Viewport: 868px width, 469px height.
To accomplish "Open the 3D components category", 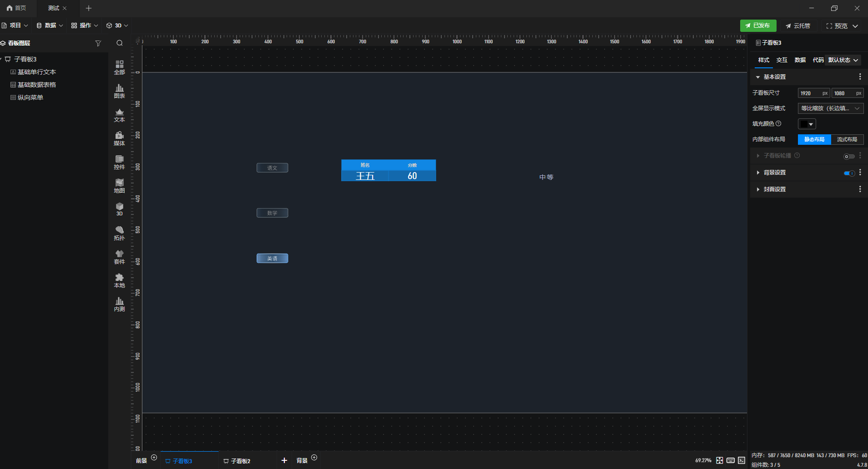I will click(x=119, y=209).
